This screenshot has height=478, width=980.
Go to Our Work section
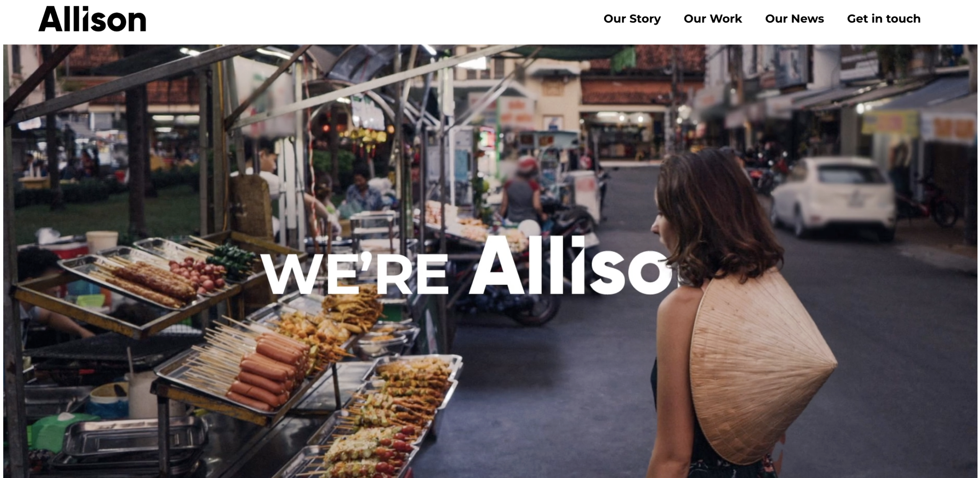pyautogui.click(x=713, y=19)
